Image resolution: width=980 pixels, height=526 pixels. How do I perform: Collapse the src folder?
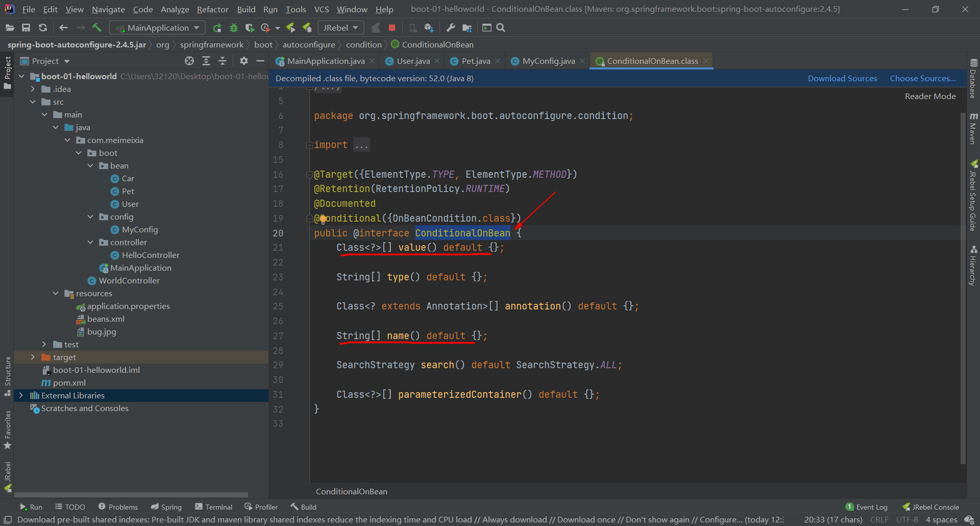(x=33, y=102)
